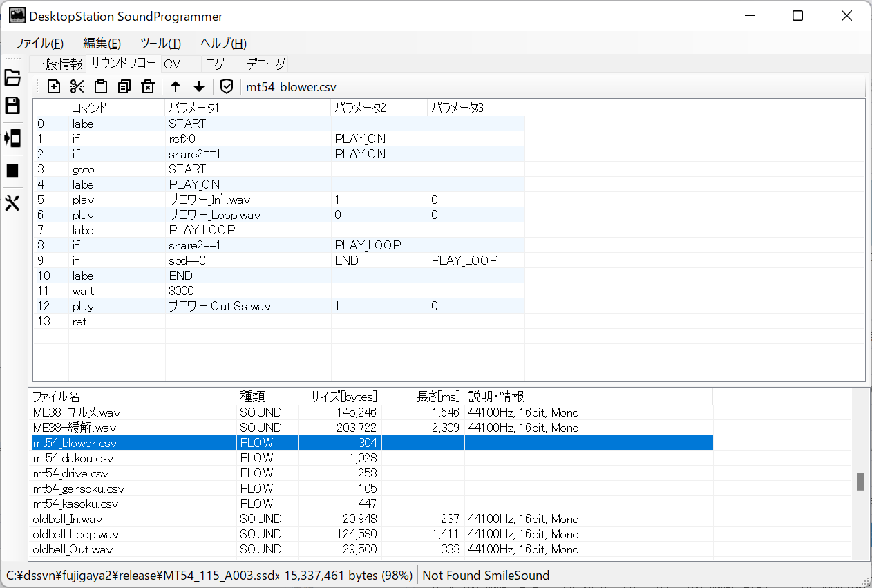Viewport: 872px width, 588px height.
Task: Click the write-to-decoder sidebar icon
Action: [x=12, y=138]
